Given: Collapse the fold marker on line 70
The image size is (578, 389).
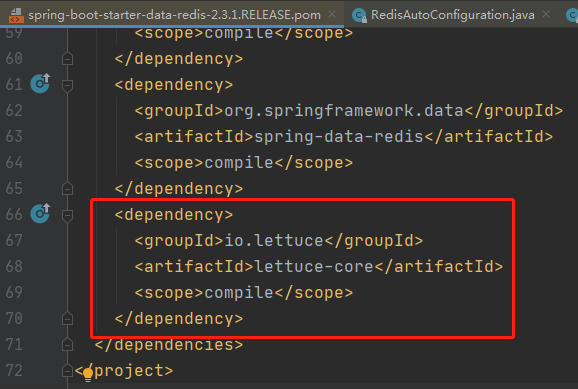Looking at the screenshot, I should coord(67,318).
